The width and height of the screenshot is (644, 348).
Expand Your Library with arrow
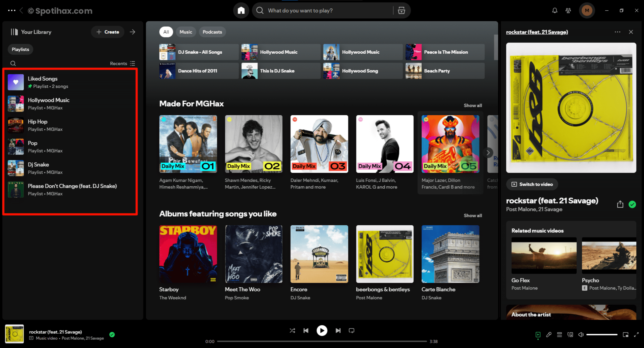[x=132, y=32]
